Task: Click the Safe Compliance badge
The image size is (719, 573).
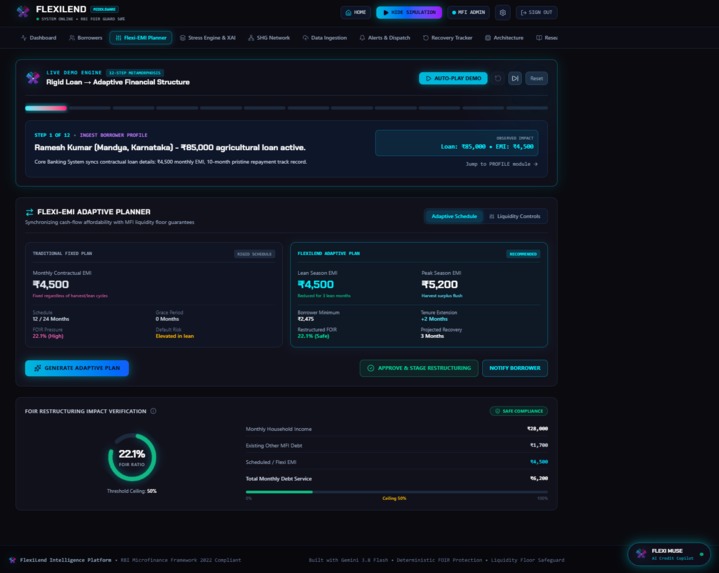Action: [x=519, y=411]
